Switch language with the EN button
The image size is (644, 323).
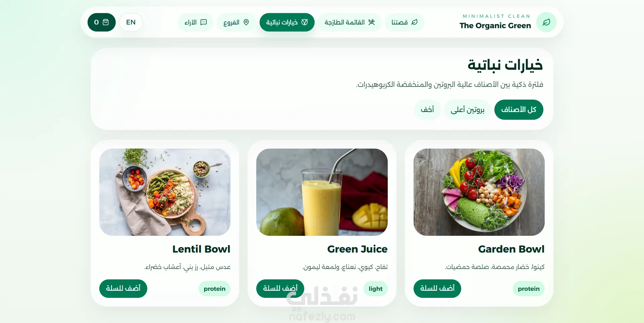click(x=131, y=22)
